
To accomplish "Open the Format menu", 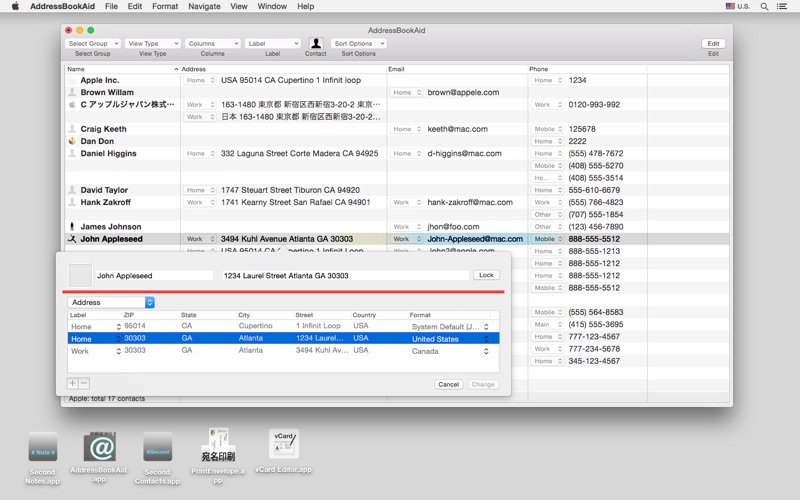I will pyautogui.click(x=165, y=6).
